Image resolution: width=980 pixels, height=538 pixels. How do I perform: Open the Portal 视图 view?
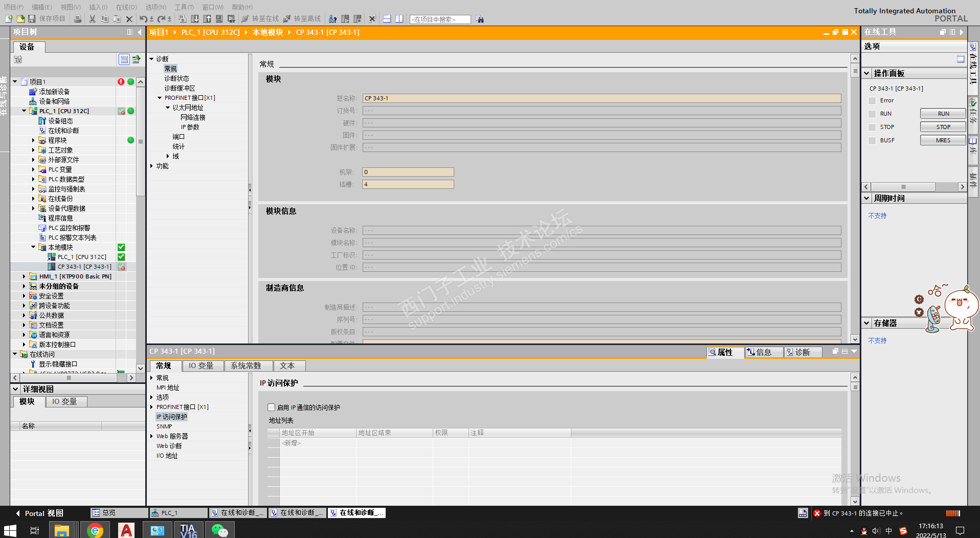[x=39, y=513]
